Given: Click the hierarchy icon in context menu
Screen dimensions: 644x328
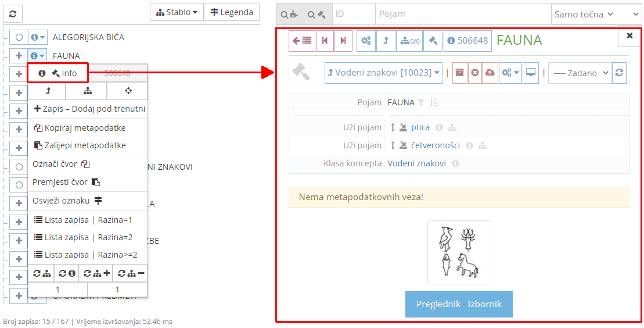Looking at the screenshot, I should click(87, 91).
